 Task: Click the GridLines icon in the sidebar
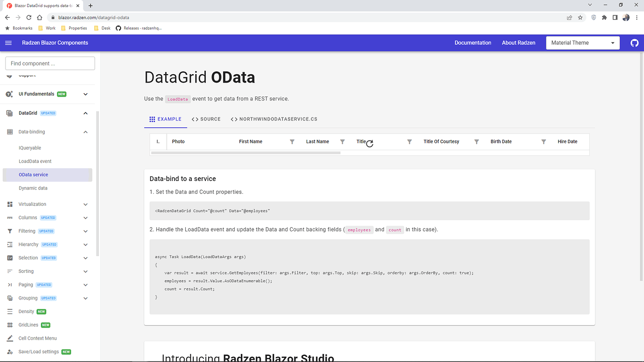(8, 325)
